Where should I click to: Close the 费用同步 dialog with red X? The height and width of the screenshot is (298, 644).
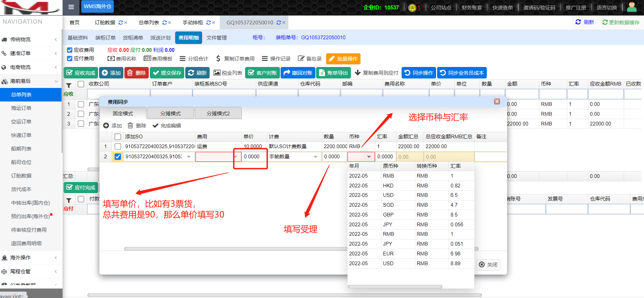497,101
